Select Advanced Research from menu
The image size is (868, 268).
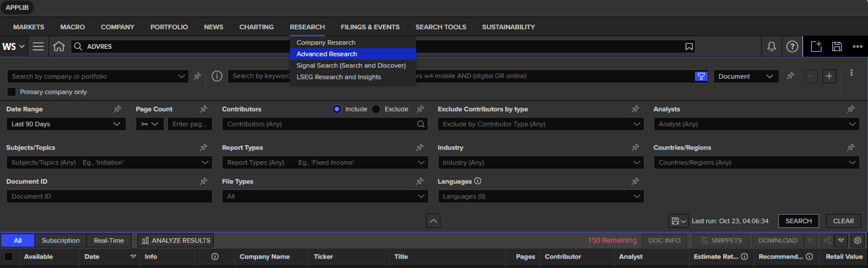[327, 54]
